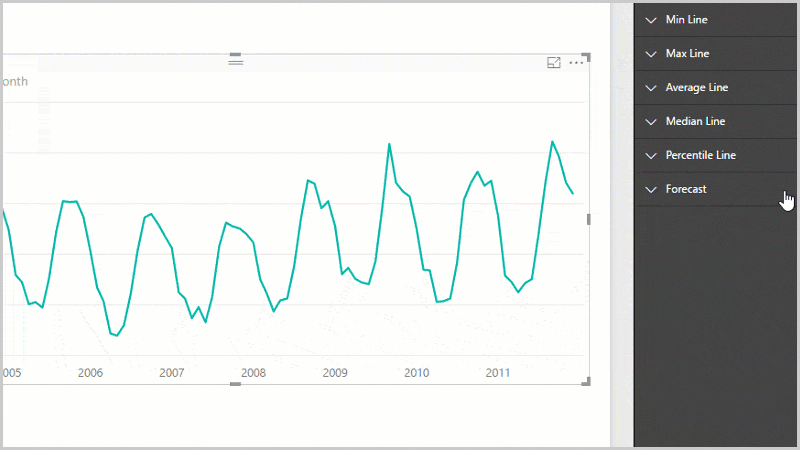Select the Forecast label in analytics pane
The height and width of the screenshot is (450, 800).
point(686,189)
